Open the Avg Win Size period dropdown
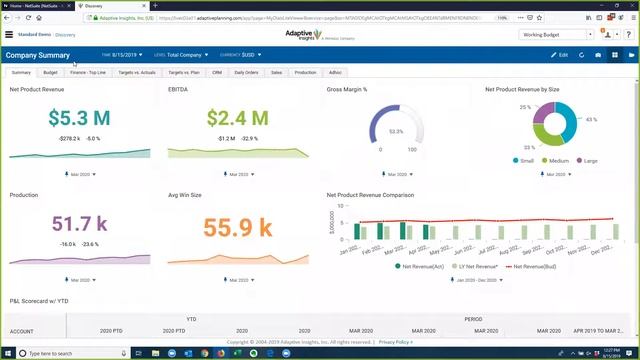The image size is (640, 360). point(239,280)
